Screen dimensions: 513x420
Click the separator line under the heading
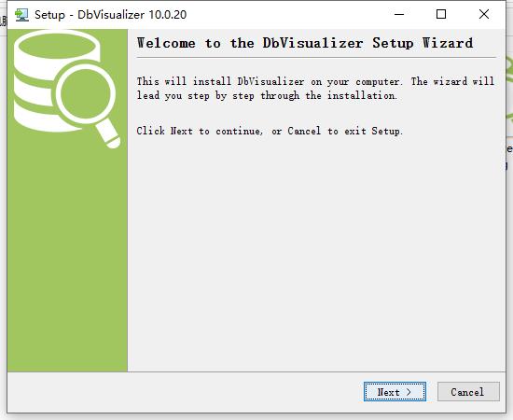[x=316, y=58]
